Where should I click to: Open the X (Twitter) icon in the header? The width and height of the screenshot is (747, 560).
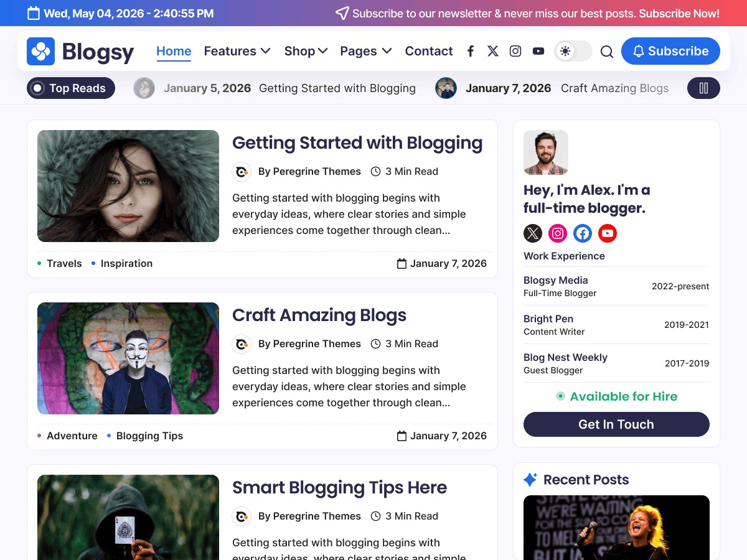[x=493, y=51]
